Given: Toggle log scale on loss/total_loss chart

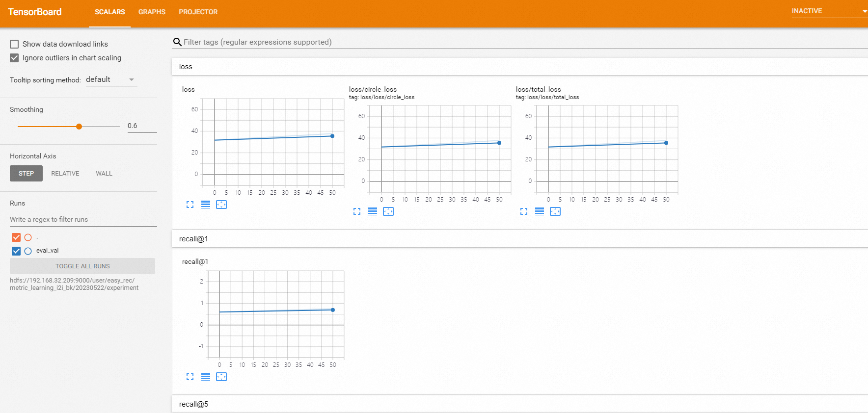Looking at the screenshot, I should point(540,211).
